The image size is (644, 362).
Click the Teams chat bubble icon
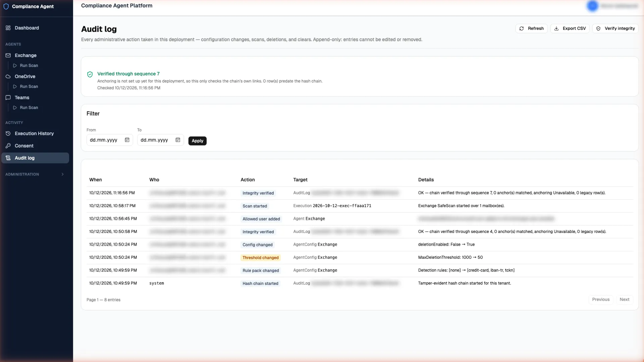8,98
